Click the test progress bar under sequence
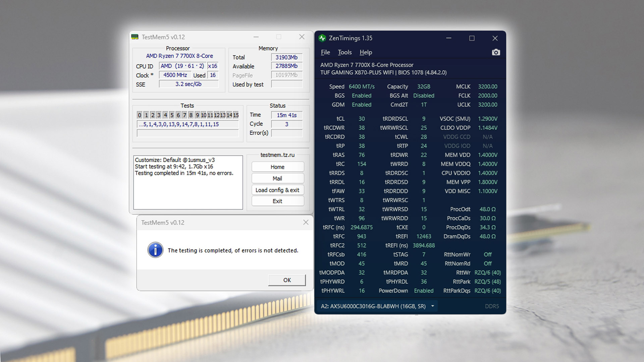This screenshot has height=362, width=644. [188, 133]
